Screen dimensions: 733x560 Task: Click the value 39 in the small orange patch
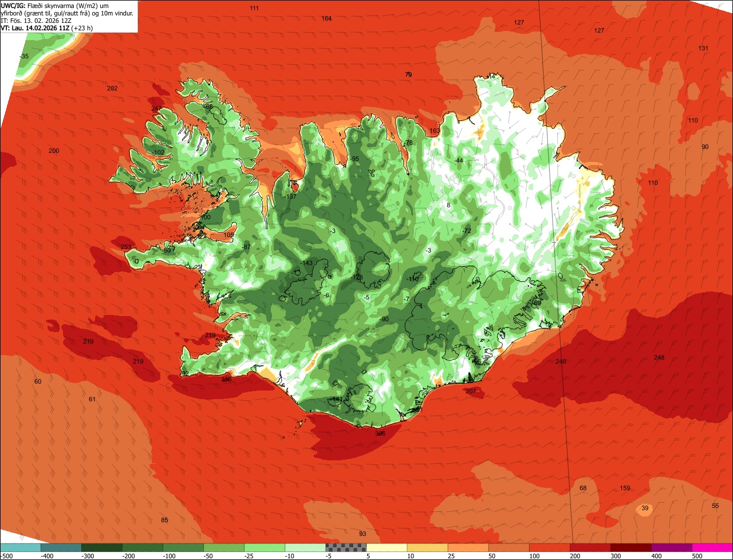tap(645, 508)
